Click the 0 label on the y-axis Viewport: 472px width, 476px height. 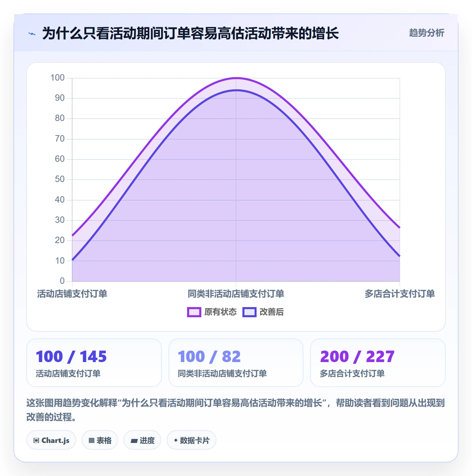(62, 281)
